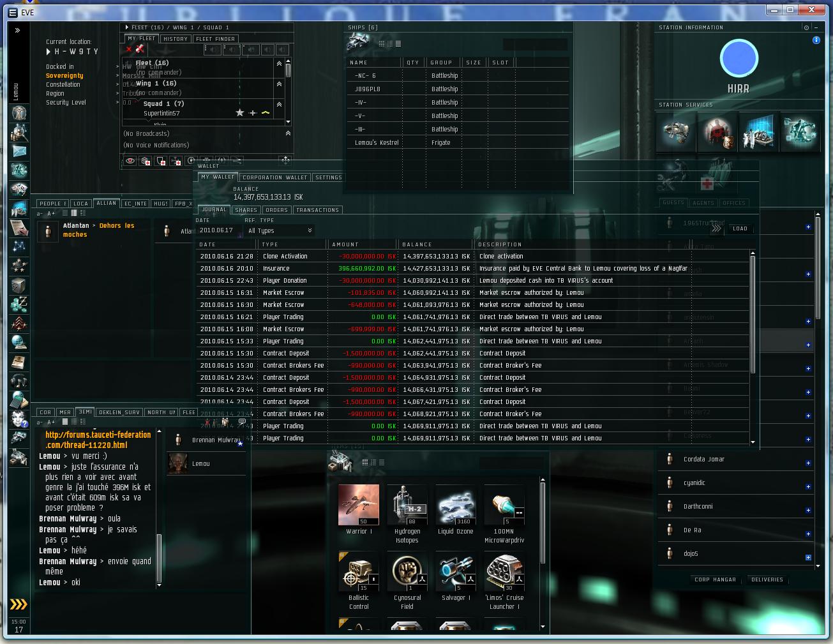Click plus button next to Cordata Jomar

[808, 463]
